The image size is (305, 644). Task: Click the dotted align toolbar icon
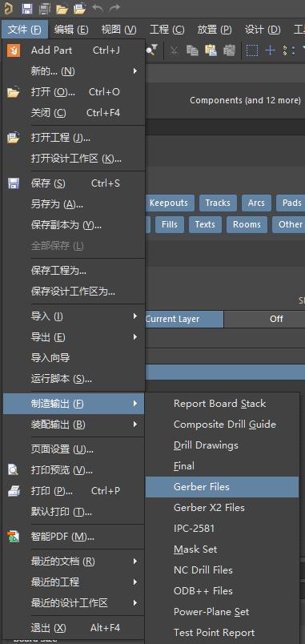[289, 50]
